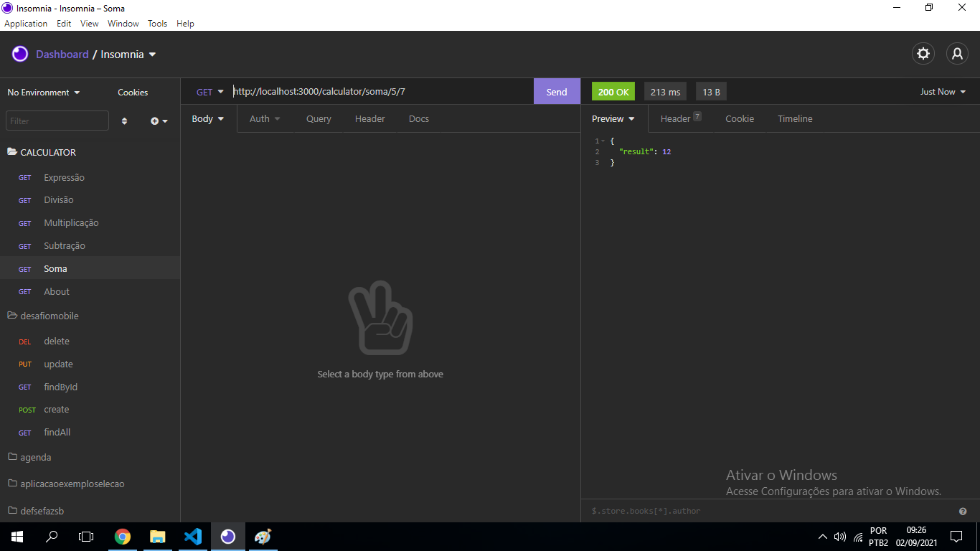Open Task View on taskbar
Viewport: 980px width, 551px height.
(x=86, y=537)
